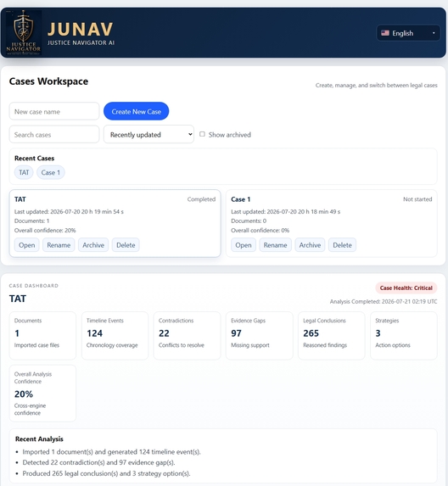
Task: Click 'Produced 265 legal conclusion(s)' analysis line
Action: [x=106, y=473]
